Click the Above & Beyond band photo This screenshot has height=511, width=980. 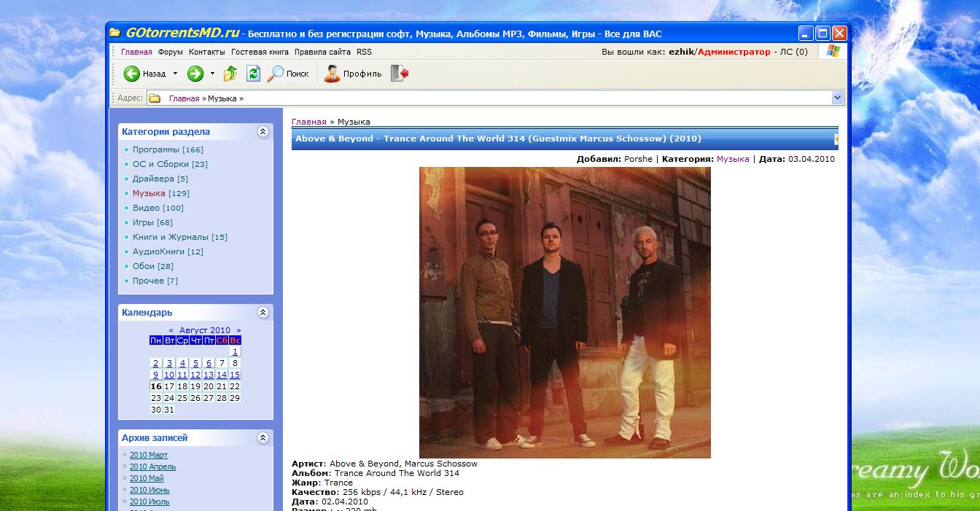coord(565,313)
